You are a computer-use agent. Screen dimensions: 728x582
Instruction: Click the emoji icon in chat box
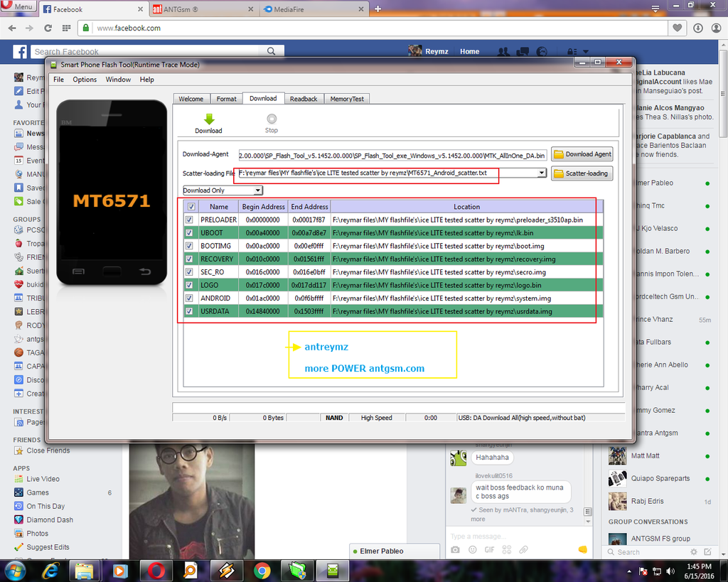click(472, 550)
